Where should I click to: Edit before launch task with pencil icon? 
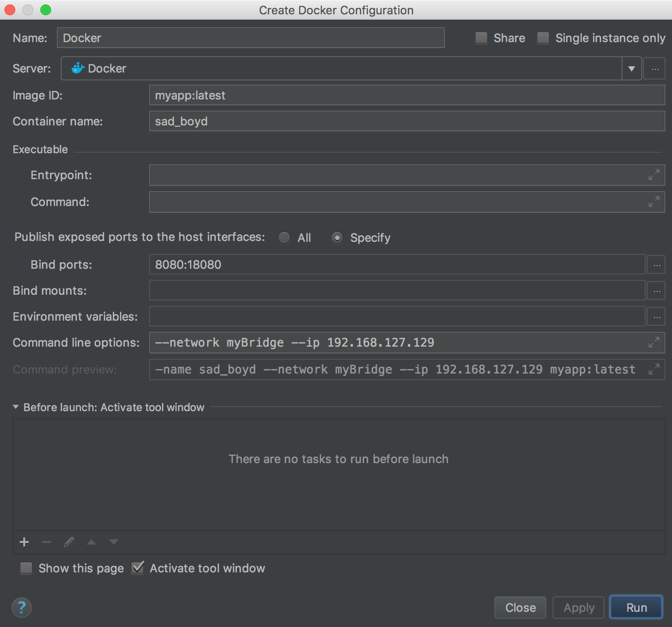(x=69, y=542)
